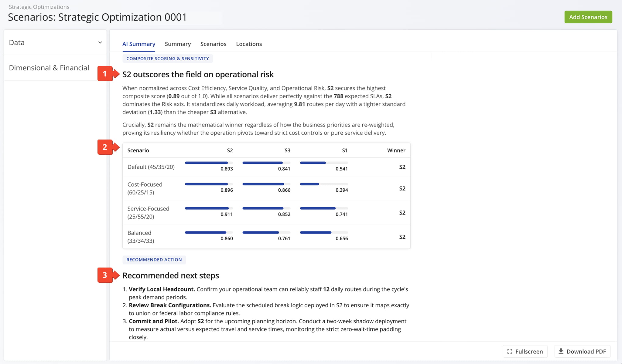Click the S1 score bar in Service-Focused row

(324, 208)
